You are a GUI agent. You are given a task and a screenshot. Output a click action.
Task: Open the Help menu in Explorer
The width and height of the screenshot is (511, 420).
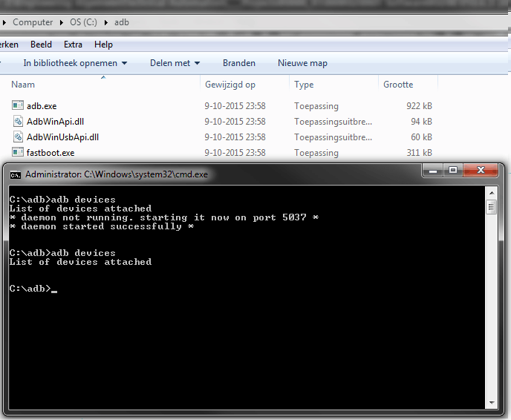click(104, 45)
